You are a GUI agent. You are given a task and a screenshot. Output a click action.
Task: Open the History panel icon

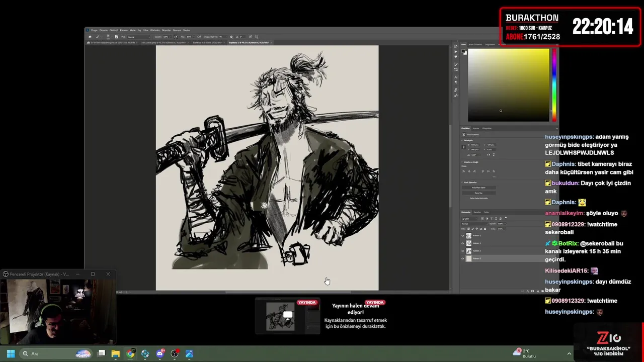tap(456, 47)
